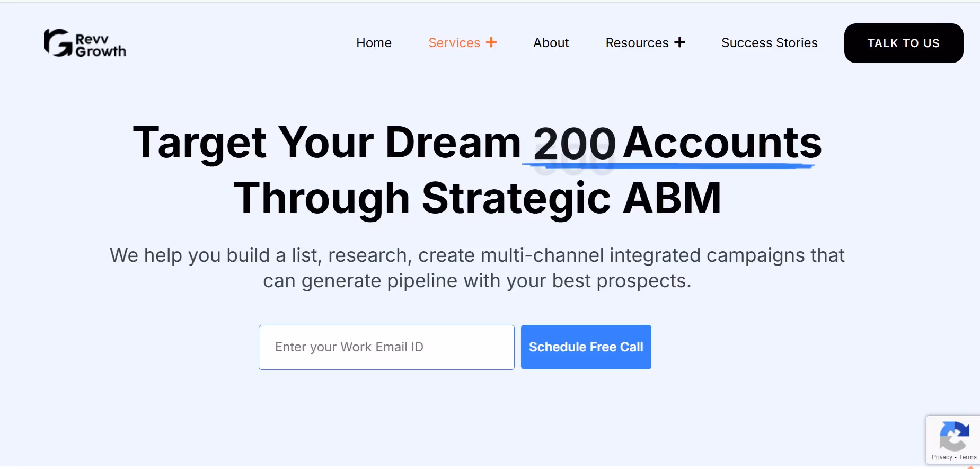The height and width of the screenshot is (469, 980).
Task: Open the Success Stories page
Action: tap(769, 42)
